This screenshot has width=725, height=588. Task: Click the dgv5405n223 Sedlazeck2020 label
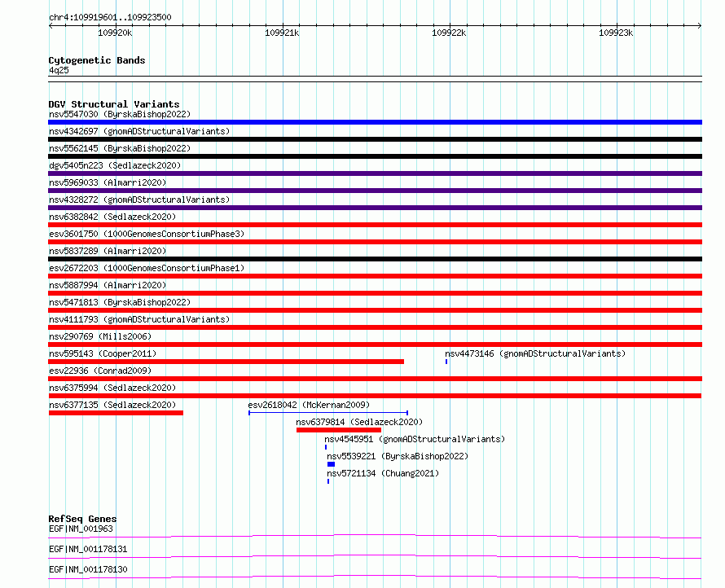click(x=115, y=165)
